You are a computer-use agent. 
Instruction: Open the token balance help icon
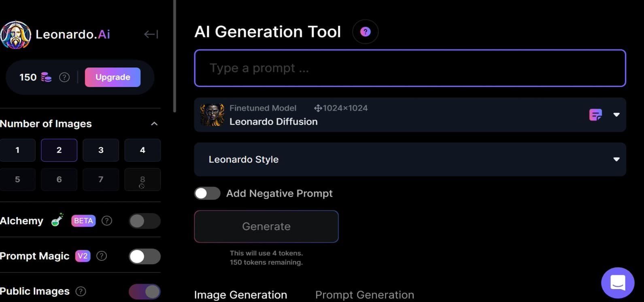pyautogui.click(x=64, y=77)
